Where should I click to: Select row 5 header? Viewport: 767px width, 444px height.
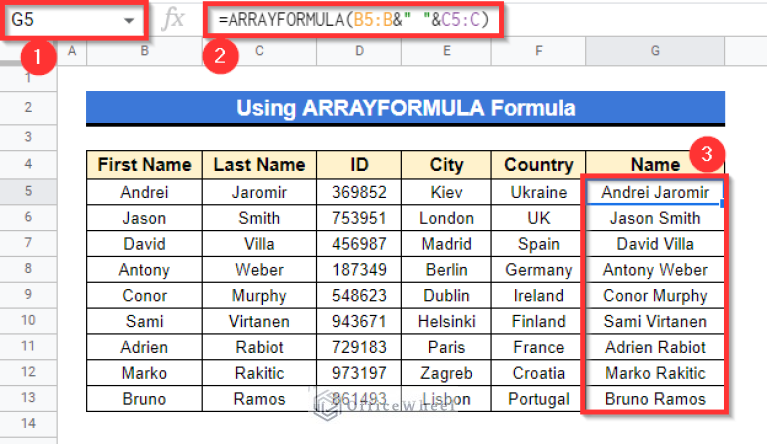click(28, 191)
